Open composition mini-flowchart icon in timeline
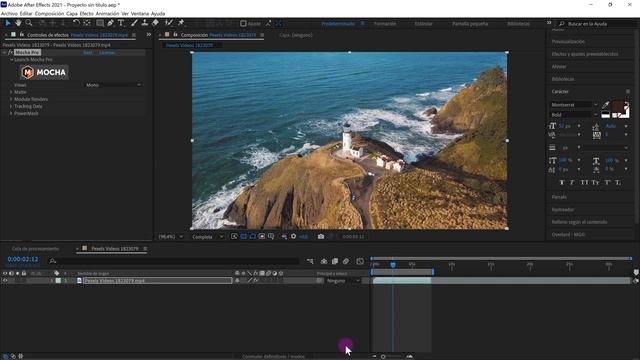 pos(310,261)
